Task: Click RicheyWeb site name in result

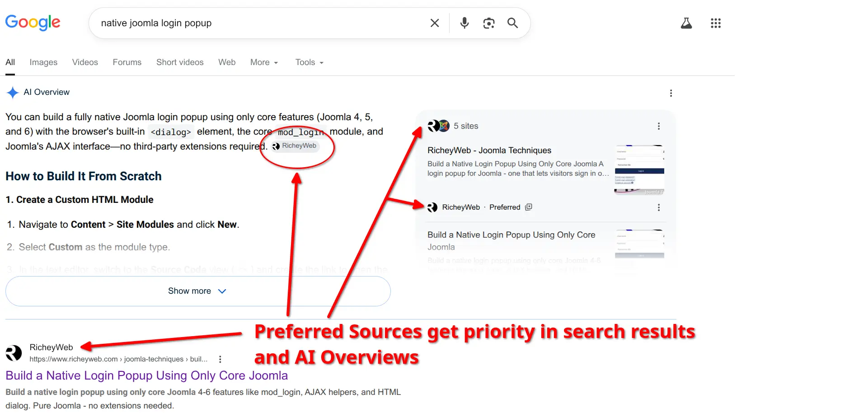Action: (51, 347)
